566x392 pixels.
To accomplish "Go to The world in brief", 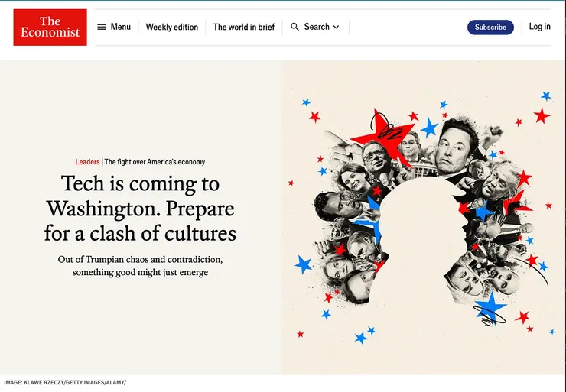I will [x=244, y=27].
